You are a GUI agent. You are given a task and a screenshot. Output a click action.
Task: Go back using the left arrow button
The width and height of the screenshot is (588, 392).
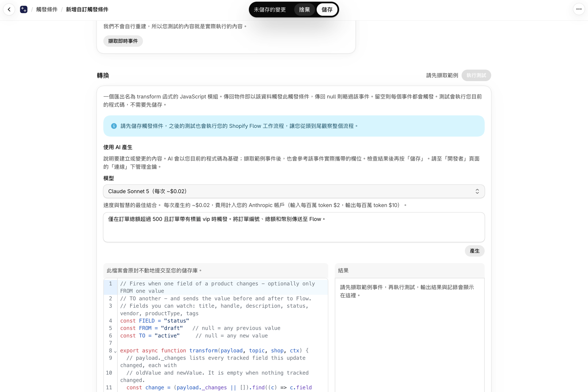[9, 9]
